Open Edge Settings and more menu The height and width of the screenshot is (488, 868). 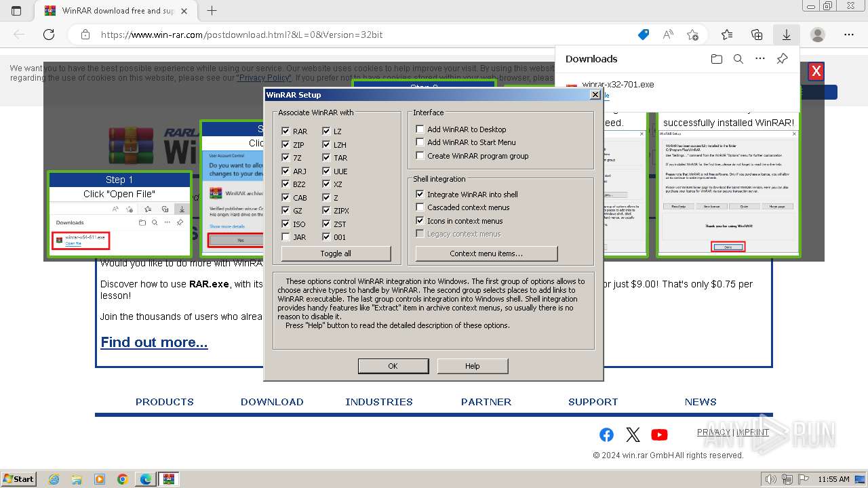849,35
